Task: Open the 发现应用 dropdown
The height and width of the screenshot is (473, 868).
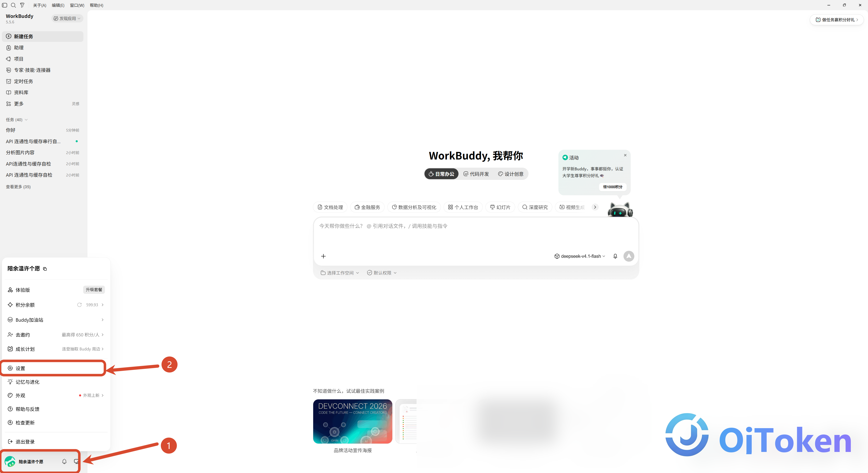Action: pos(67,19)
